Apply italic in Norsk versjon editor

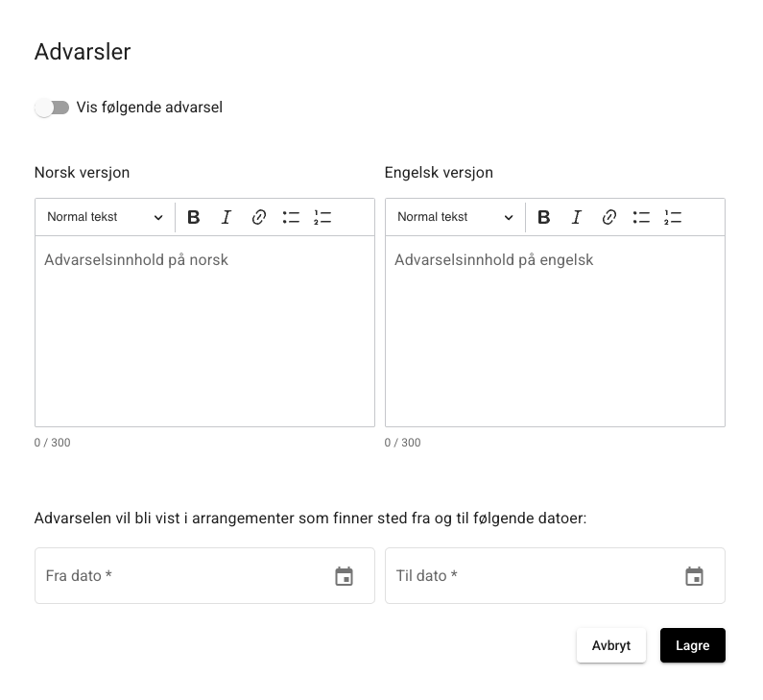point(227,217)
